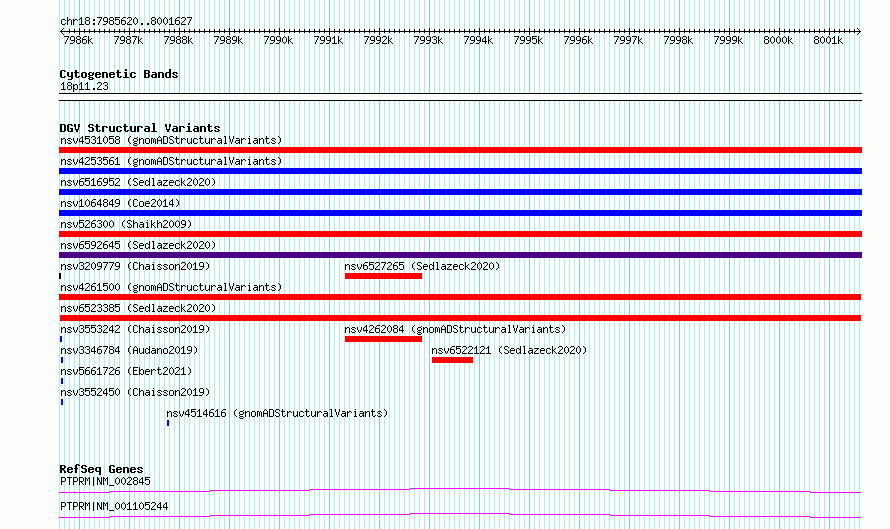
Task: Select the red segment under nsv6527265
Action: click(383, 276)
